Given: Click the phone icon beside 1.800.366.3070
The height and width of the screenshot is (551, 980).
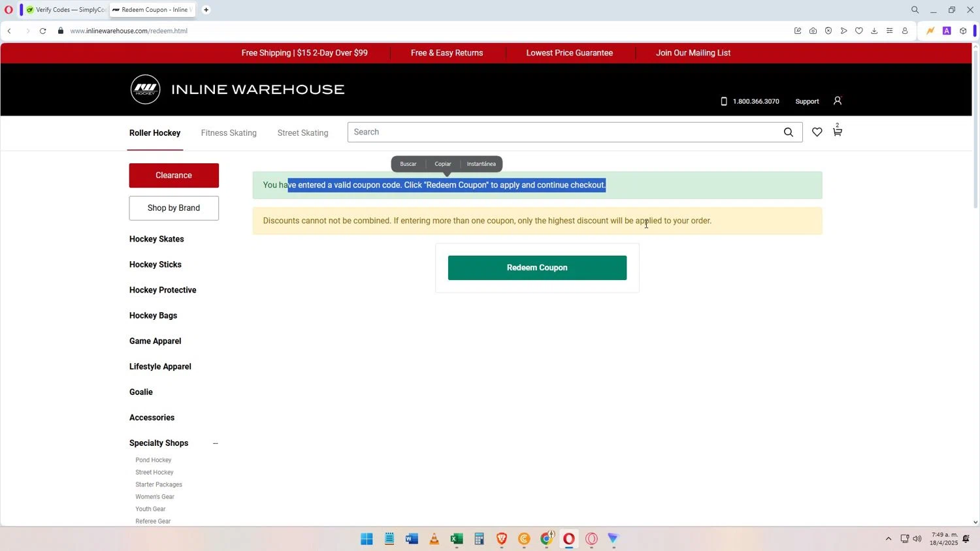Looking at the screenshot, I should pyautogui.click(x=723, y=101).
